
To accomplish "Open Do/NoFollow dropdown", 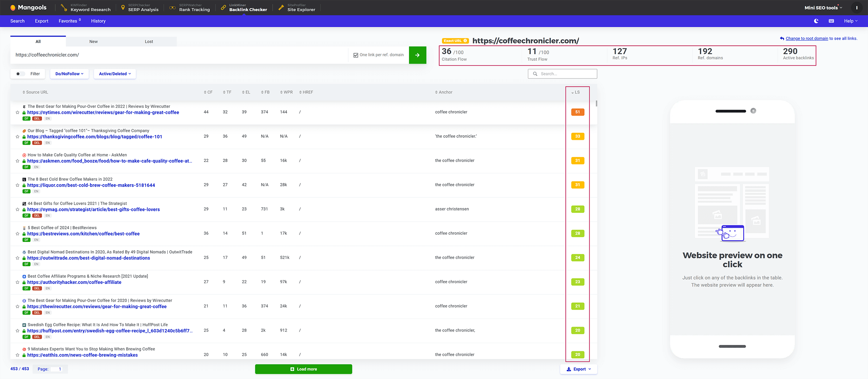I will point(69,74).
